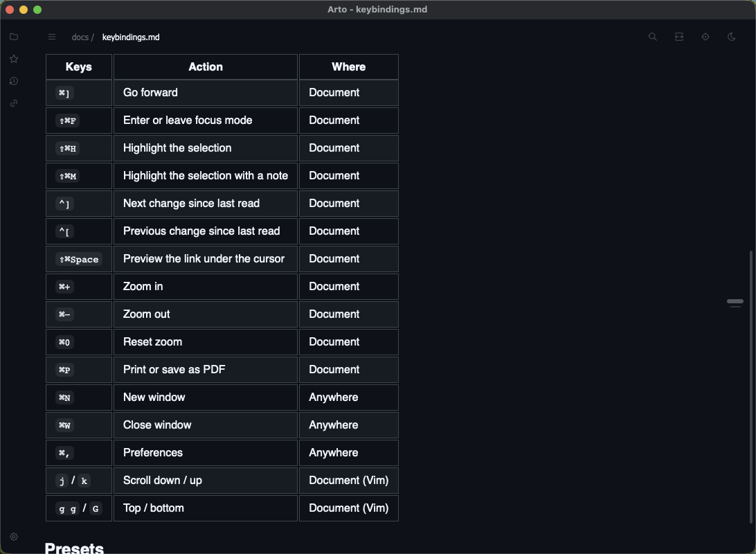Click the Keys column header

coord(79,67)
